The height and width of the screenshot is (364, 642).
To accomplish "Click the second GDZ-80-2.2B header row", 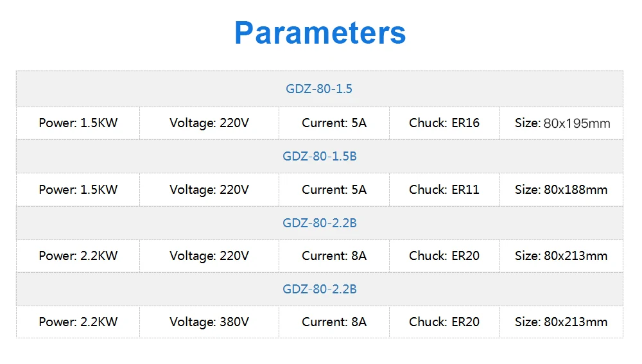I will click(319, 289).
